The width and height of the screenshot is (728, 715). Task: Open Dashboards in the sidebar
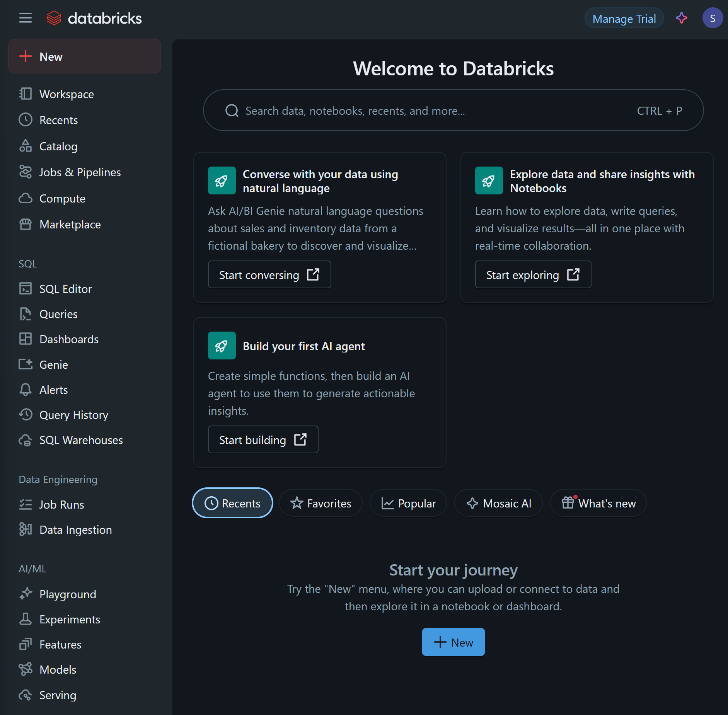(x=85, y=339)
